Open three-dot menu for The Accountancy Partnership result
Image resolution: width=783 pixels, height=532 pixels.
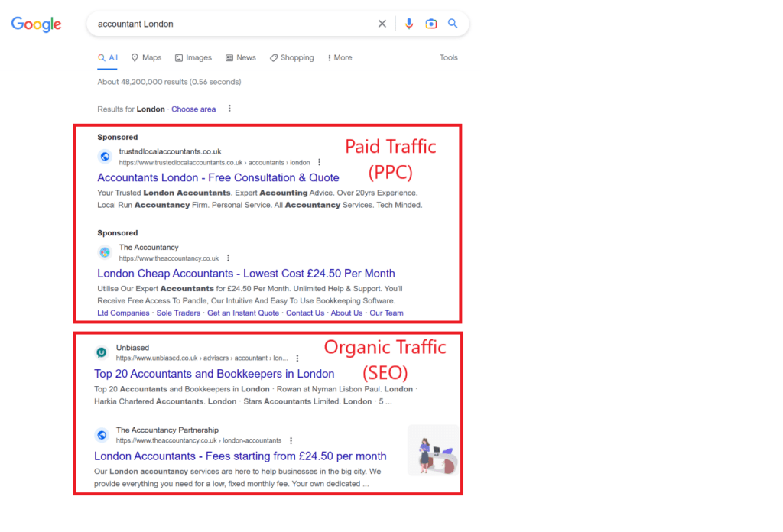291,441
